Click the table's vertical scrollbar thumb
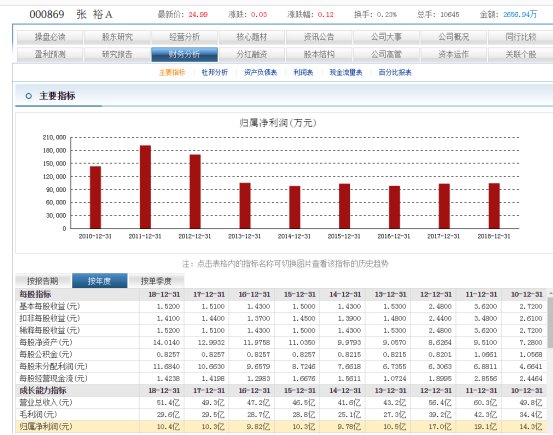 pyautogui.click(x=550, y=322)
